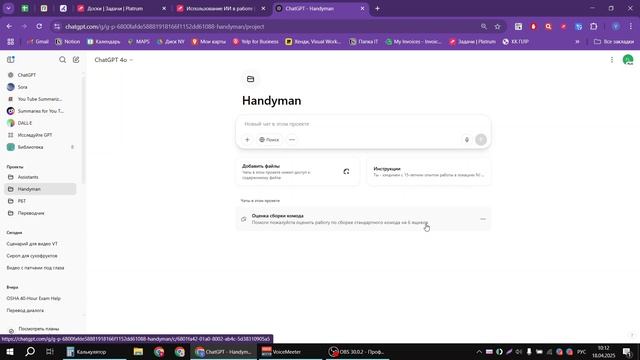
Task: Toggle the ChatGPT sidebar panel icon
Action: coord(11,60)
